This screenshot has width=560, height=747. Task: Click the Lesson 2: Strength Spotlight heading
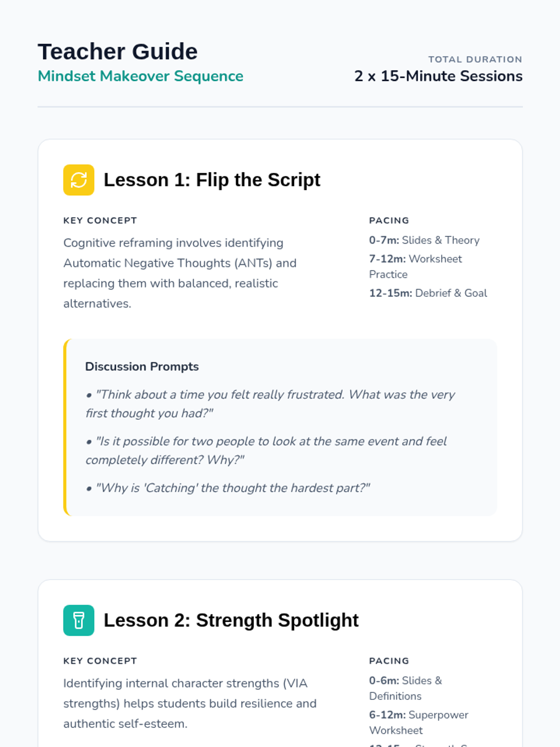point(231,620)
